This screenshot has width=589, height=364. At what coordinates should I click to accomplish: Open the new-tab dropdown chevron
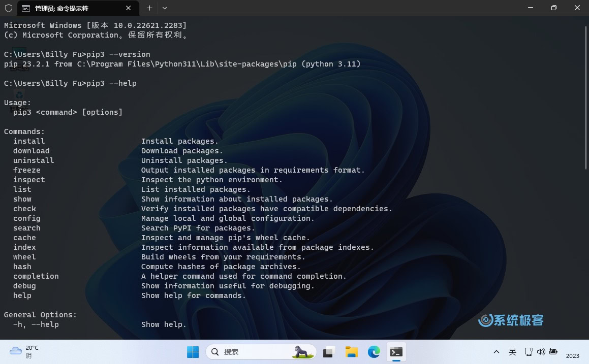click(x=164, y=8)
